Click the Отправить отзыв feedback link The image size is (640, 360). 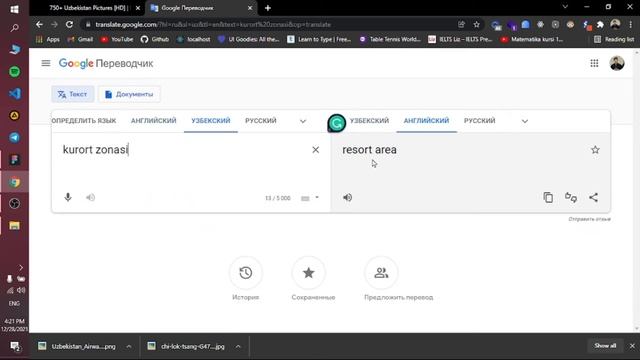click(x=589, y=219)
